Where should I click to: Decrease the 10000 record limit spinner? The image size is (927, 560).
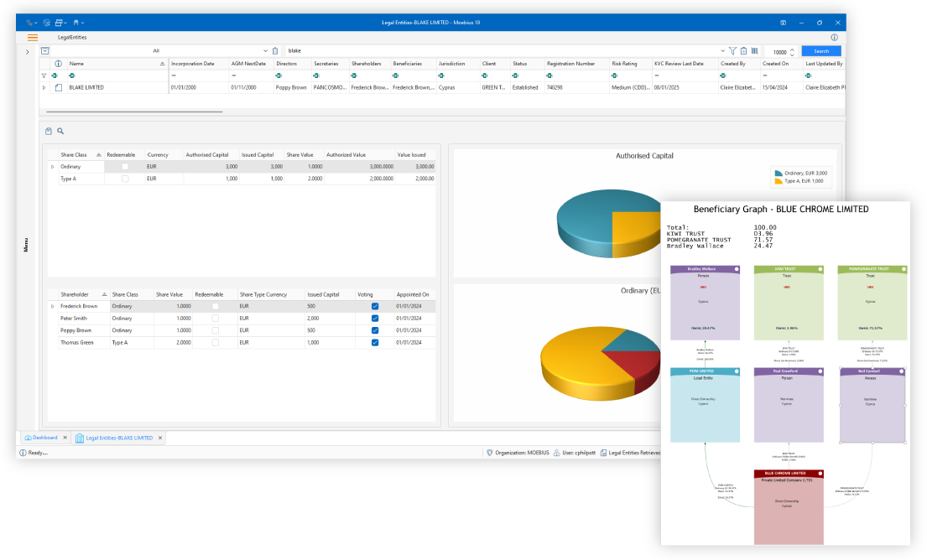point(792,54)
